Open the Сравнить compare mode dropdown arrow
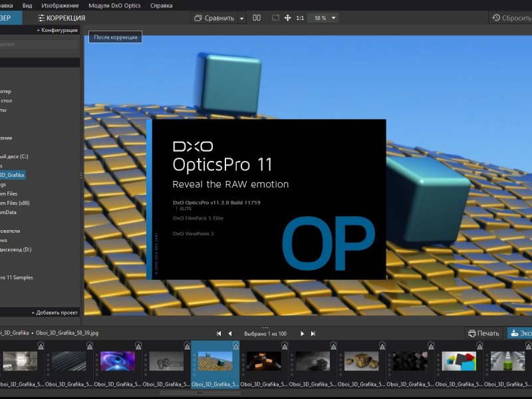 241,19
